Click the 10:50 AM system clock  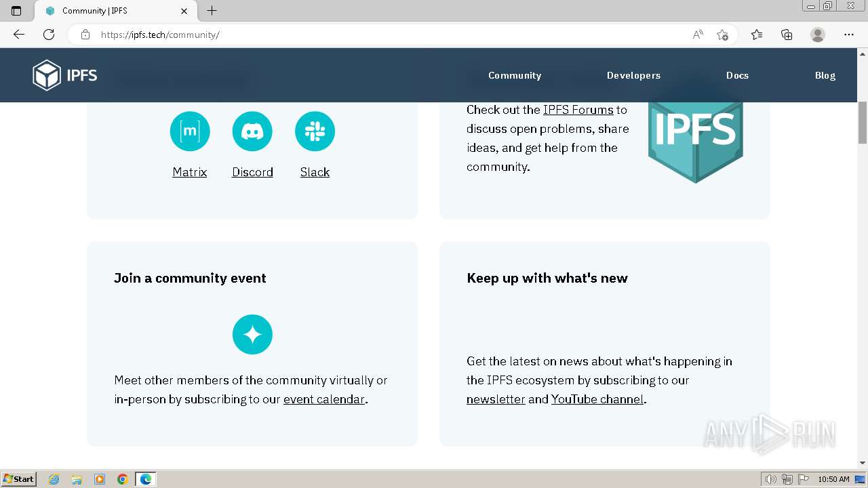833,479
